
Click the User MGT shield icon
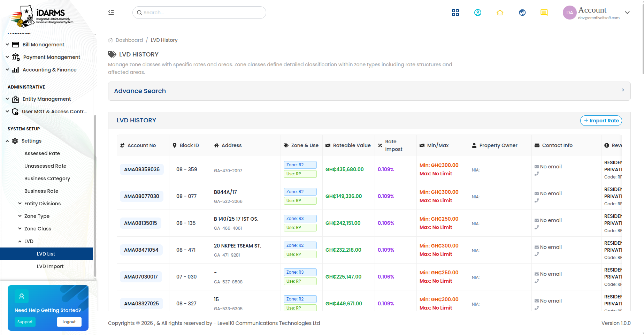(x=15, y=112)
